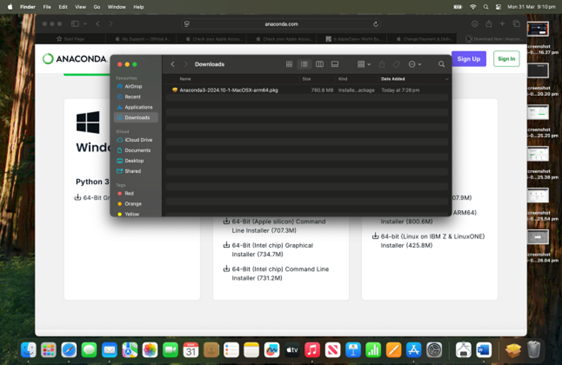Open Launchpad from the Dock
This screenshot has width=562, height=365.
pos(48,350)
